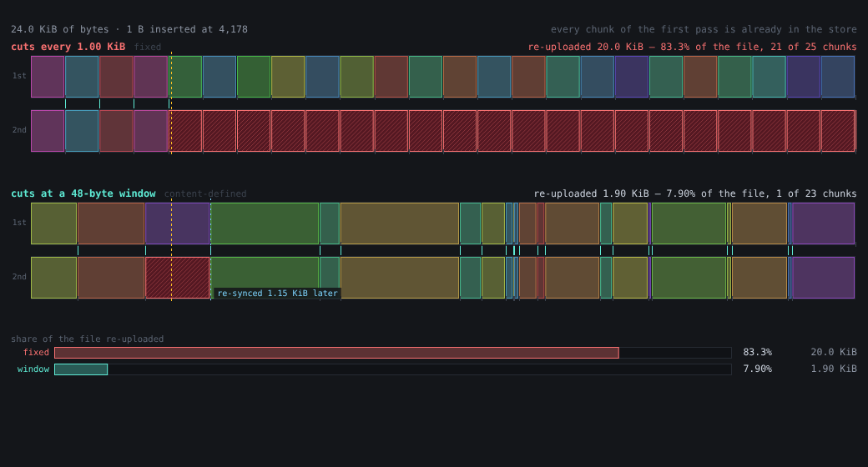The height and width of the screenshot is (467, 868).
Task: Select the teal window re-upload share bar
Action: tap(81, 369)
